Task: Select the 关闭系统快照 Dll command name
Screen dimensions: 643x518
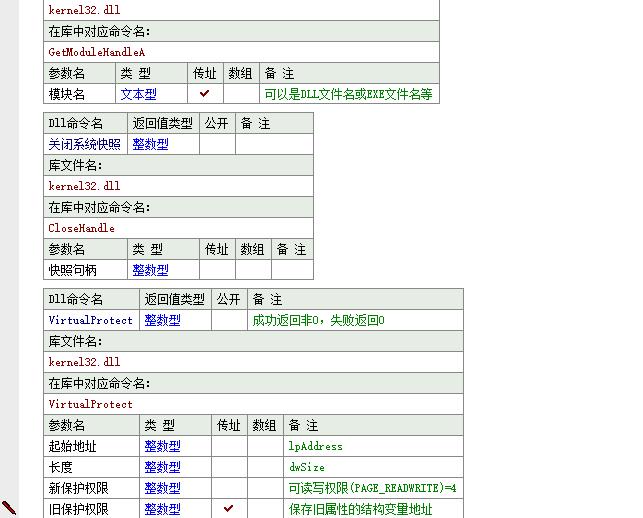Action: tap(84, 144)
